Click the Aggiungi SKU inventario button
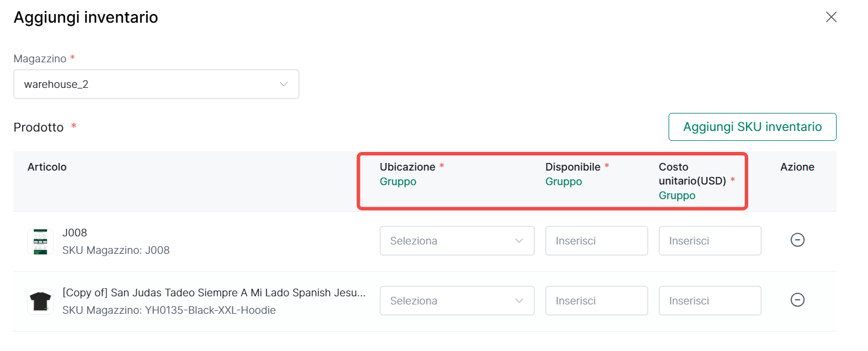The width and height of the screenshot is (868, 351). (x=752, y=127)
